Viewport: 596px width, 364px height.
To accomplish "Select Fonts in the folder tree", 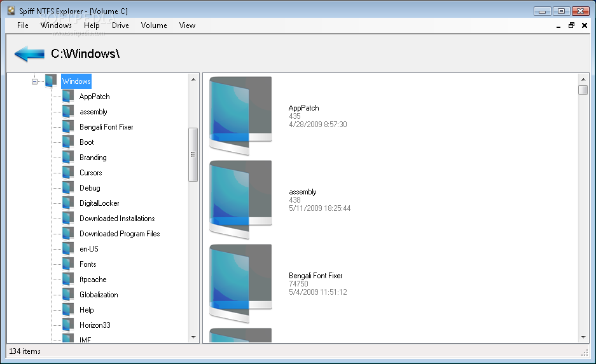I will [88, 264].
